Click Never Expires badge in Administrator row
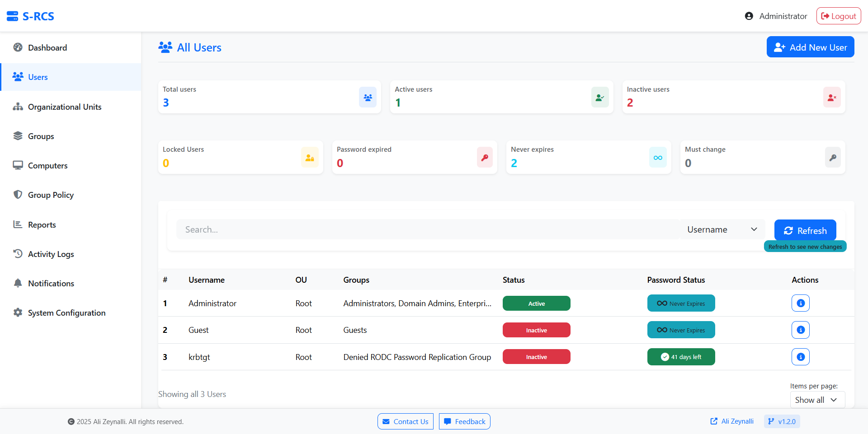Screen dimensions: 868x434 (x=681, y=303)
